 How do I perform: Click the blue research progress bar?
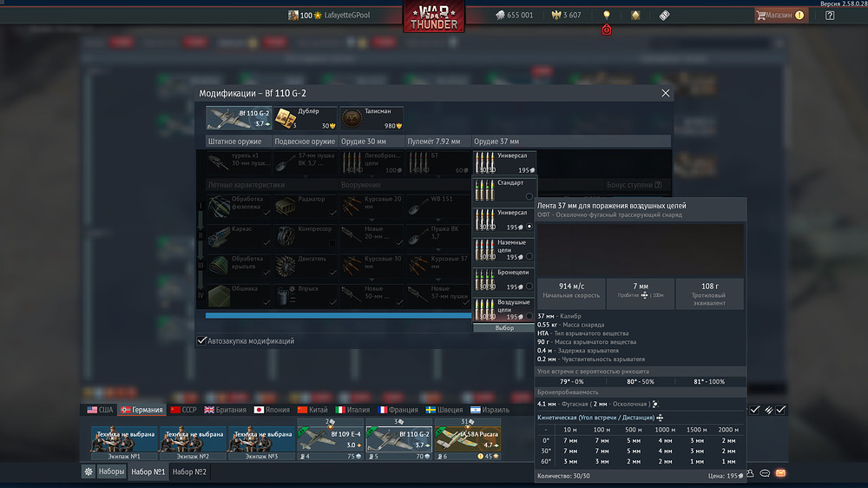(x=339, y=315)
